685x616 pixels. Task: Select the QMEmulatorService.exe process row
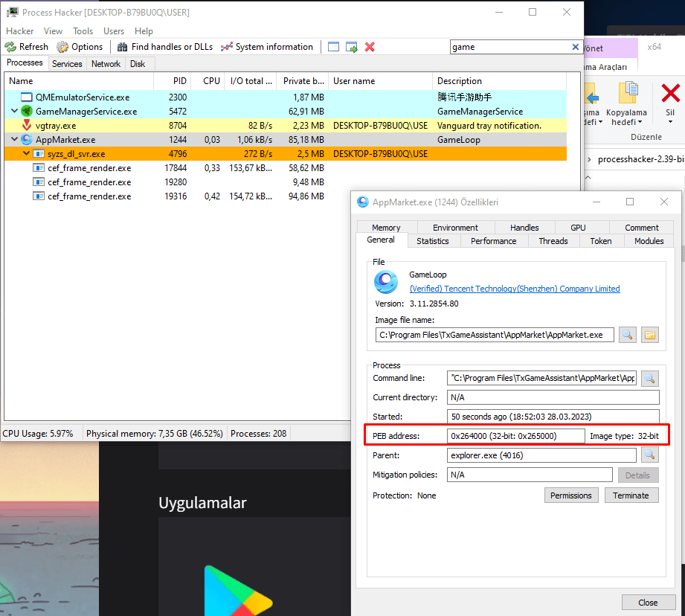[x=286, y=97]
